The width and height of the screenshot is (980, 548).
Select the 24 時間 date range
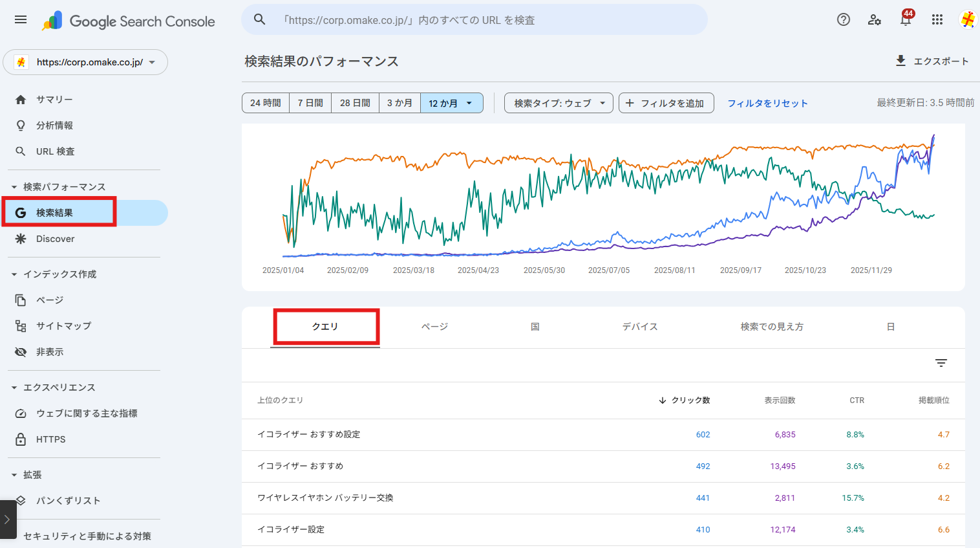tap(266, 103)
